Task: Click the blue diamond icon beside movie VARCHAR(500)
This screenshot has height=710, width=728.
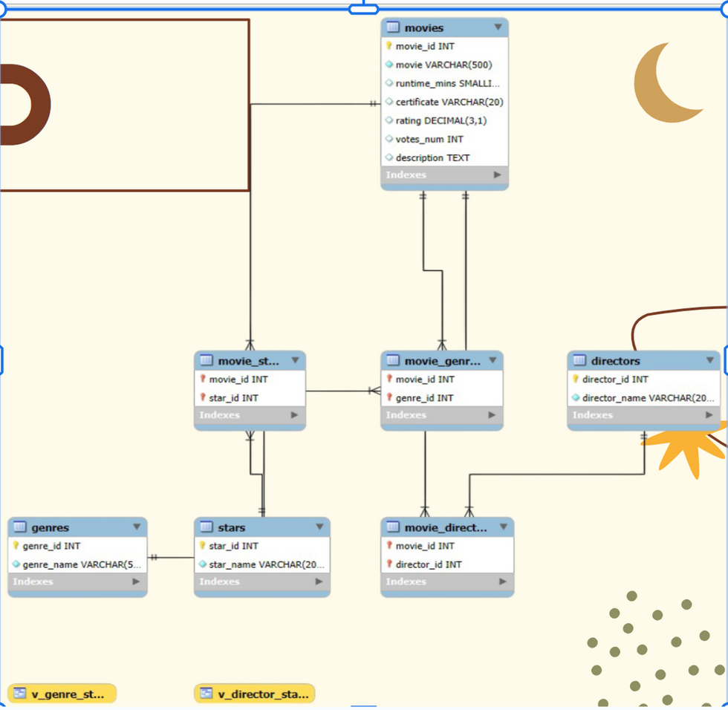Action: pos(390,65)
